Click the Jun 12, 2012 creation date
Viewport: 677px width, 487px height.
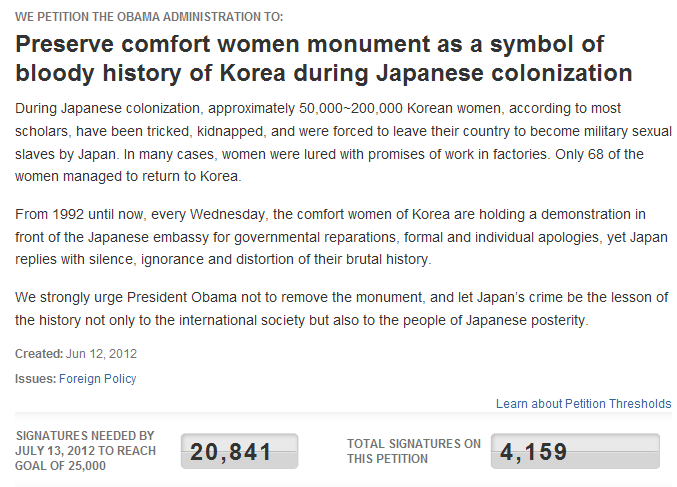click(100, 354)
